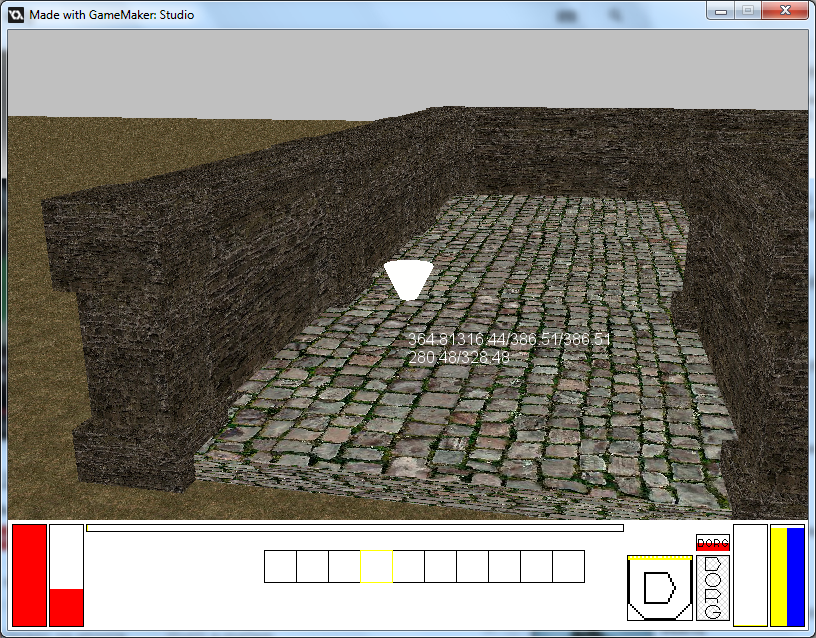
Task: Click the vertical DORG label panel
Action: tap(713, 587)
